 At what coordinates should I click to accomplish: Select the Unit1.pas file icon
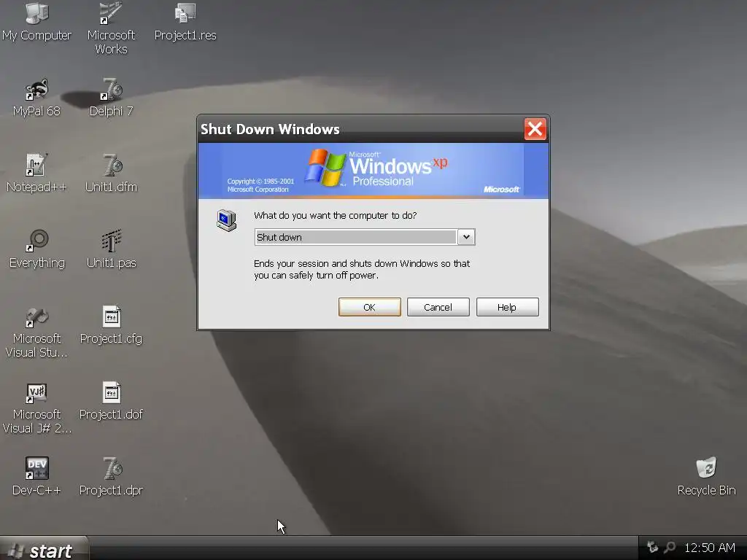point(112,241)
